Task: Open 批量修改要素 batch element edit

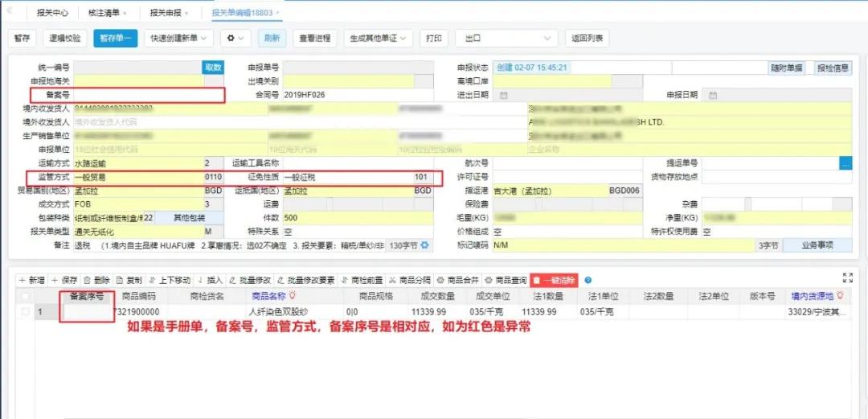Action: click(x=305, y=280)
